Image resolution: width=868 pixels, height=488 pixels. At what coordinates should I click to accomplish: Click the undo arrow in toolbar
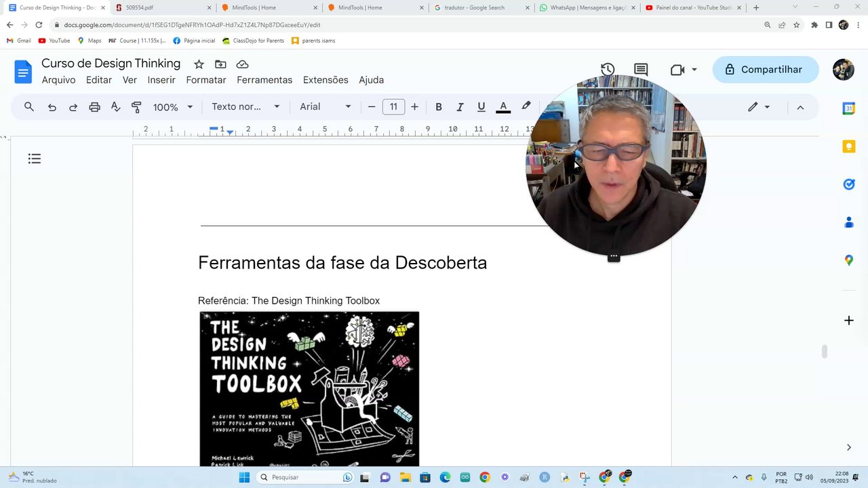52,107
